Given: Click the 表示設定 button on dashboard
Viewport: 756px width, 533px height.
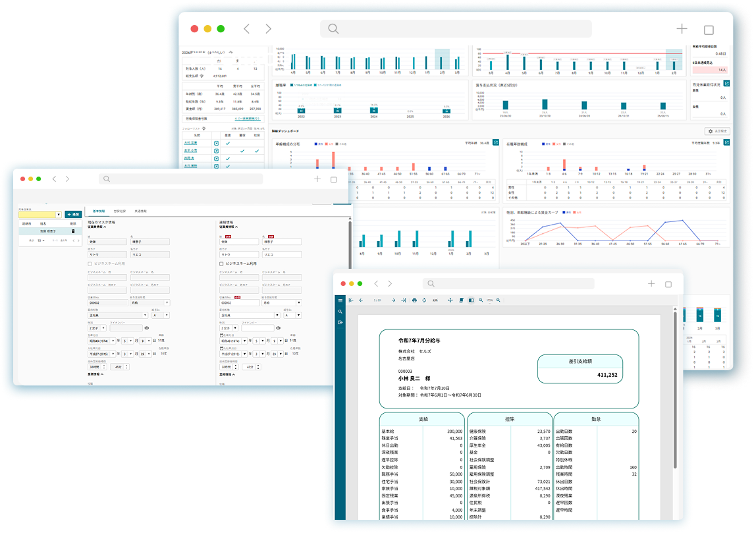Looking at the screenshot, I should tap(717, 131).
